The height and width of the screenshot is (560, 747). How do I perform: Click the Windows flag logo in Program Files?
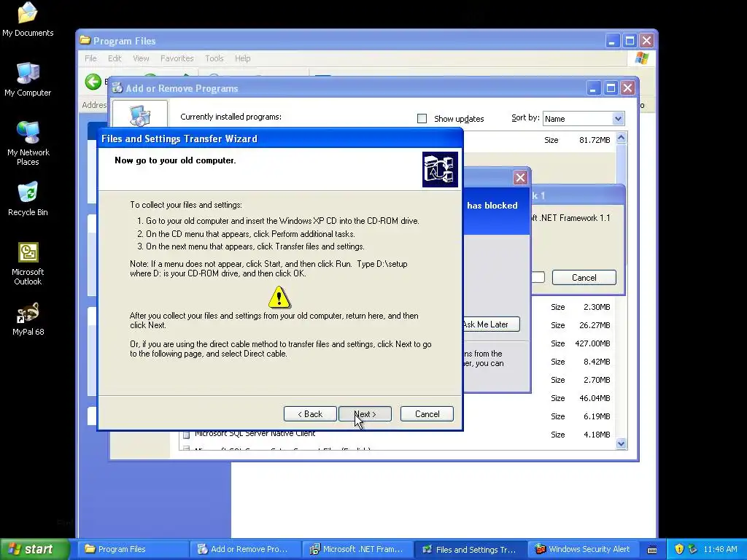point(642,58)
